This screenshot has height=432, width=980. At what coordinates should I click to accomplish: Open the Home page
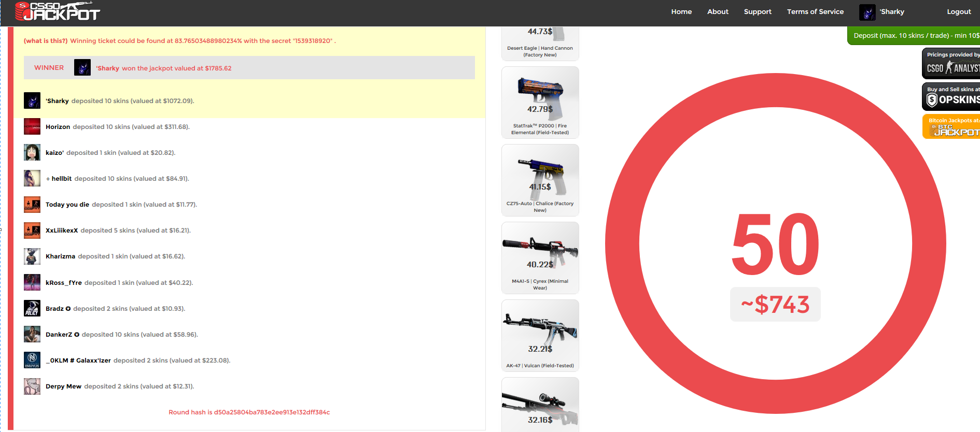[x=681, y=12]
